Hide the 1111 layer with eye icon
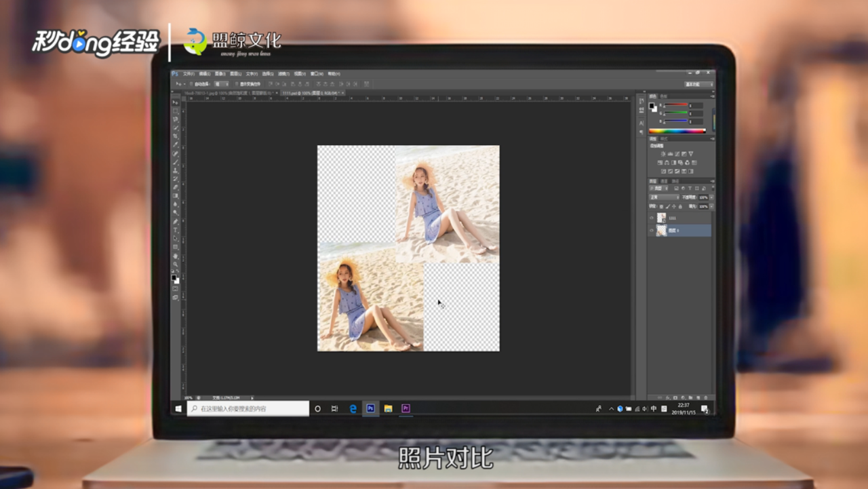The height and width of the screenshot is (489, 868). click(652, 218)
